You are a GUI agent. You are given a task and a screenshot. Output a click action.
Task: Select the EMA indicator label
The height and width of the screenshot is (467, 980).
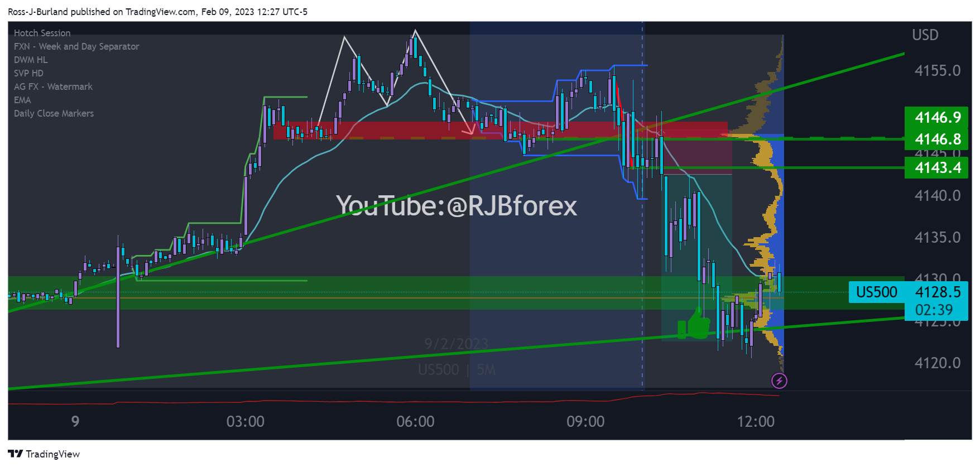[x=22, y=100]
